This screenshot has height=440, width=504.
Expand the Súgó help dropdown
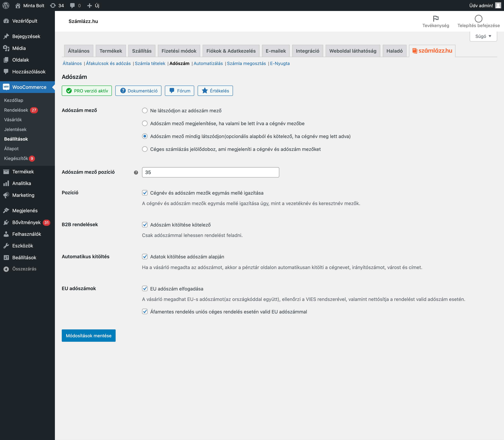pyautogui.click(x=483, y=36)
